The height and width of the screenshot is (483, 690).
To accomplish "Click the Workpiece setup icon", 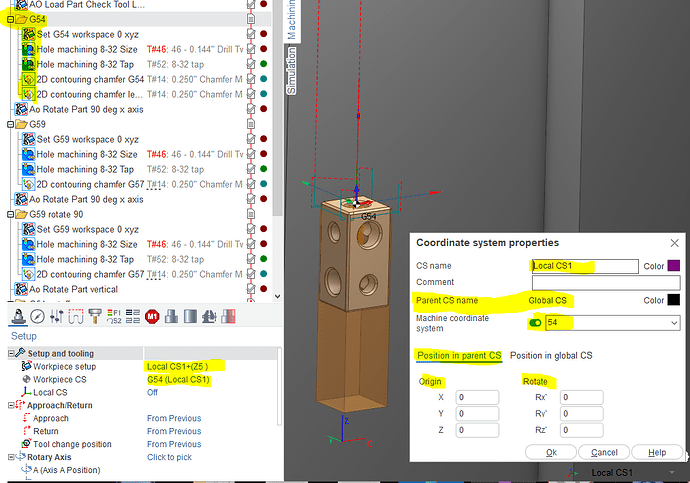I will [x=25, y=367].
